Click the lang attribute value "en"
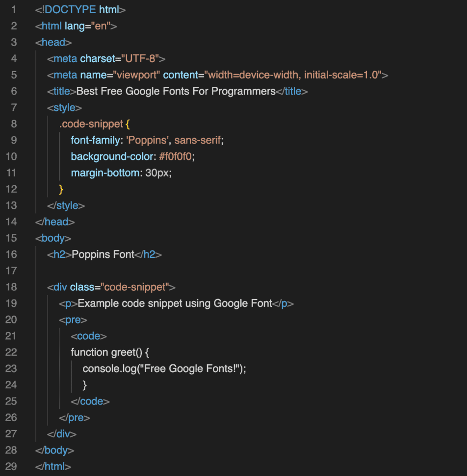 point(101,26)
